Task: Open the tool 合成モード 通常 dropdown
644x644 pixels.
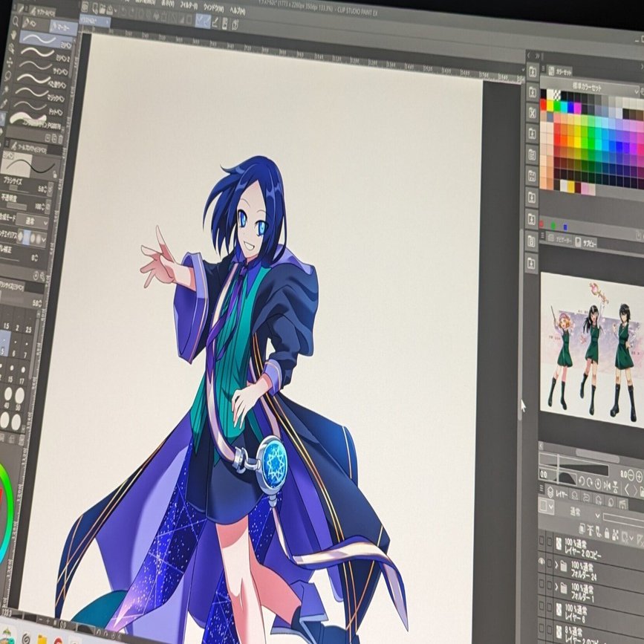Action: tap(32, 222)
